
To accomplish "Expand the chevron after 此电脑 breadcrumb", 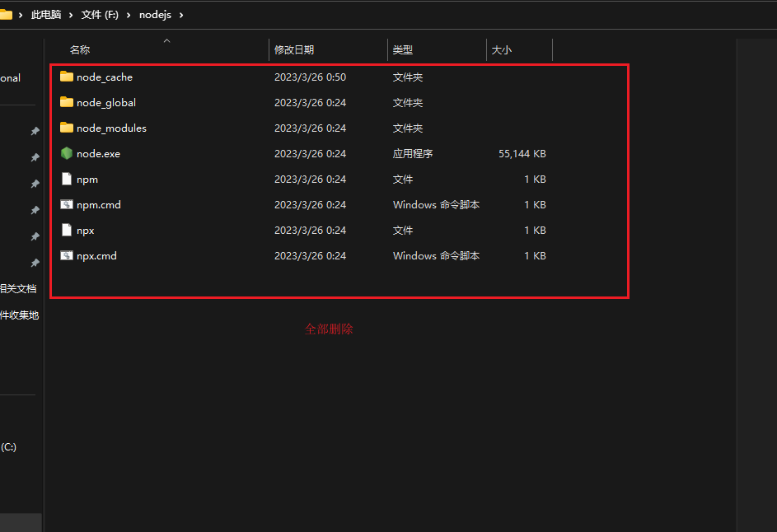I will click(x=70, y=16).
